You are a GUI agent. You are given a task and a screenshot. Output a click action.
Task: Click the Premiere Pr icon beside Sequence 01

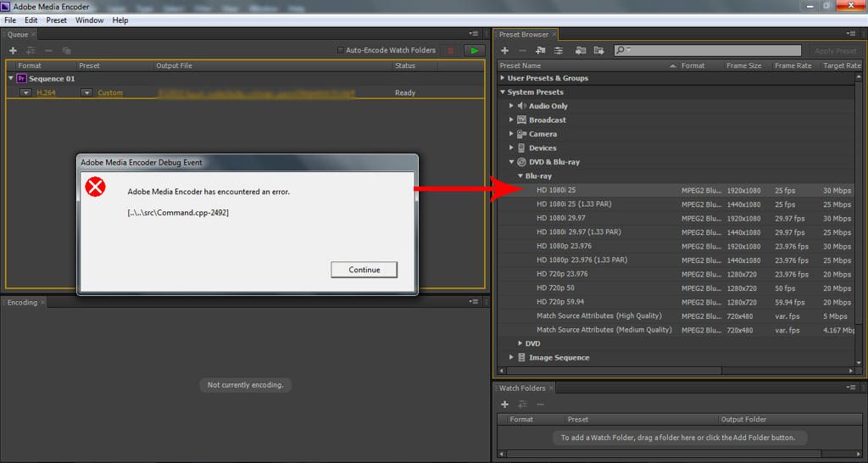[x=21, y=79]
